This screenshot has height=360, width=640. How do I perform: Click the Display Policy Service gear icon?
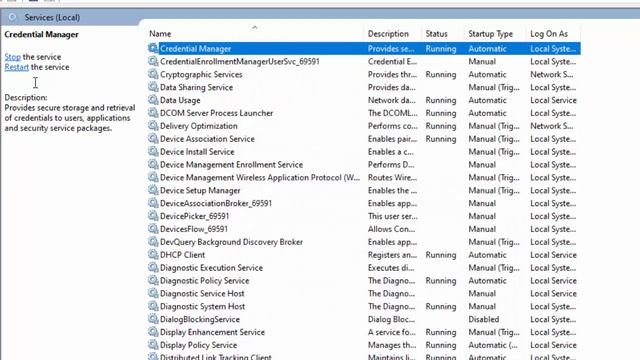pos(153,345)
